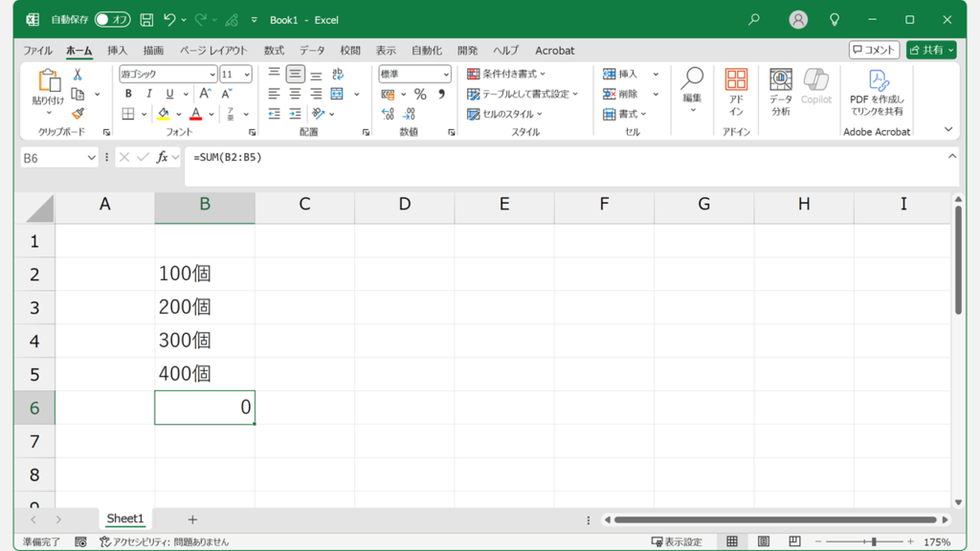Click the コメント button
This screenshot has height=551, width=980.
click(874, 50)
